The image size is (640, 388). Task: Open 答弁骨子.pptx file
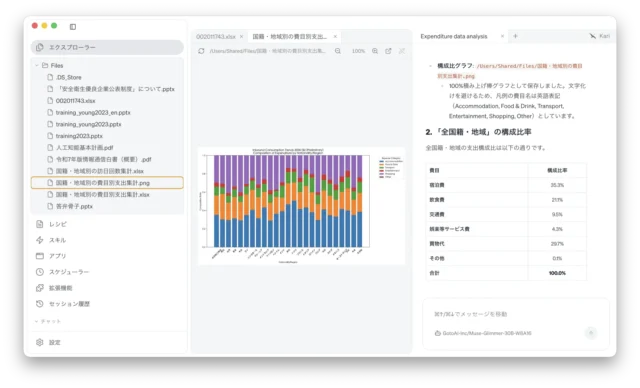click(x=74, y=206)
